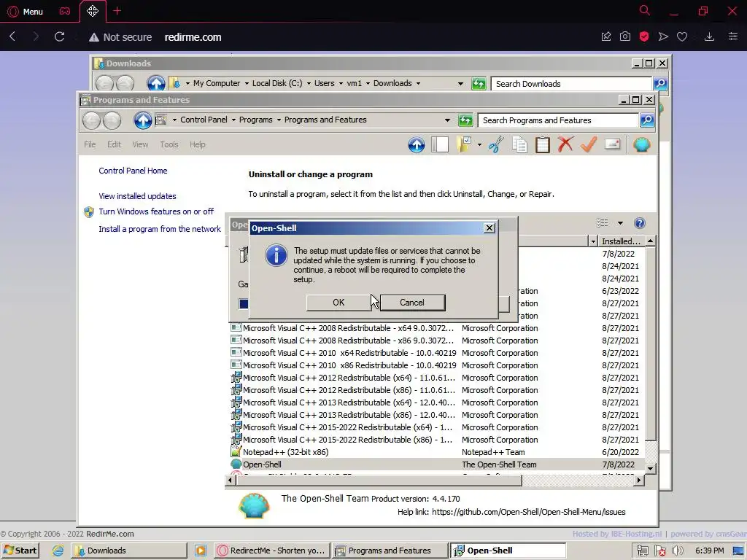Click horizontal scroll right arrow of program list
The width and height of the screenshot is (747, 560).
[639, 481]
